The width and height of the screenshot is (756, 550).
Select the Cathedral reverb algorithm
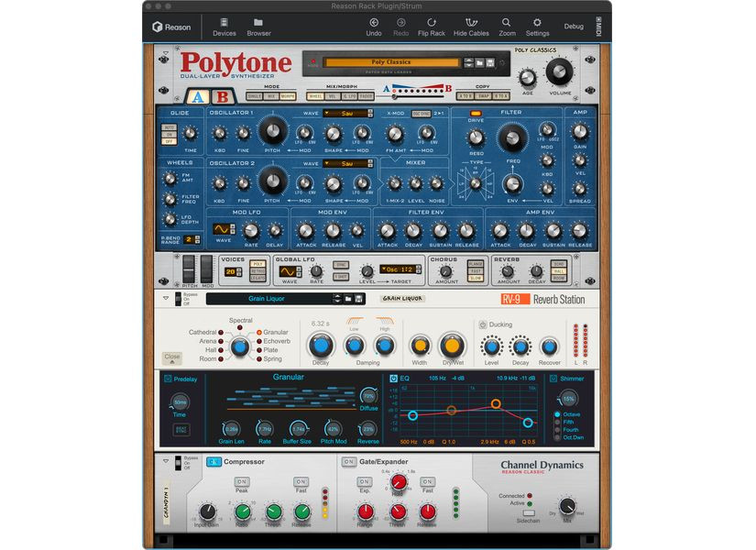[205, 333]
